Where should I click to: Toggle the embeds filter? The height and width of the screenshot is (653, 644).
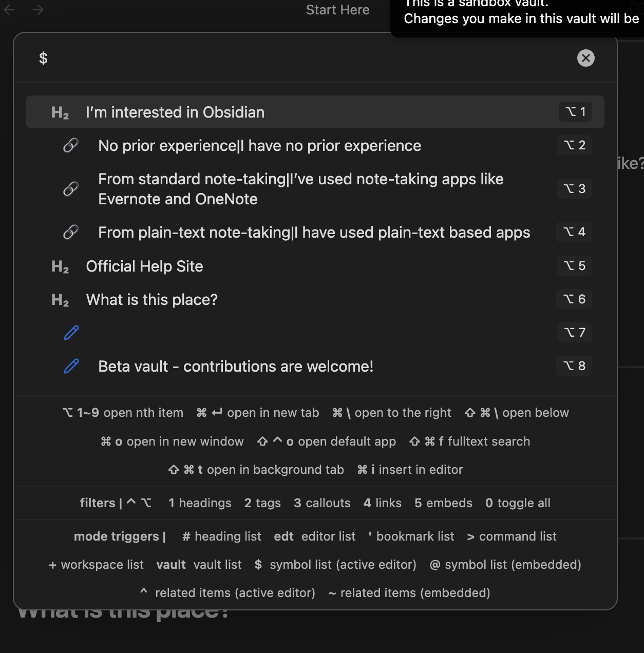pos(443,503)
